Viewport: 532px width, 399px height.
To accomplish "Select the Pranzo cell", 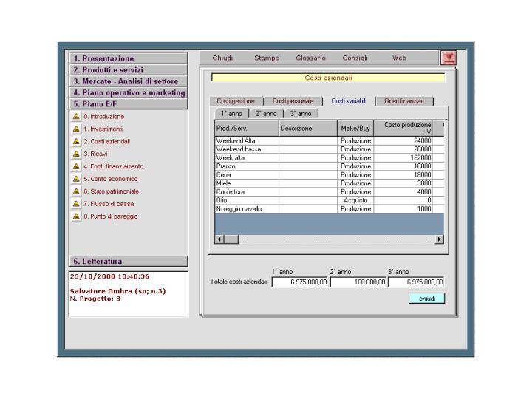I will tap(247, 166).
